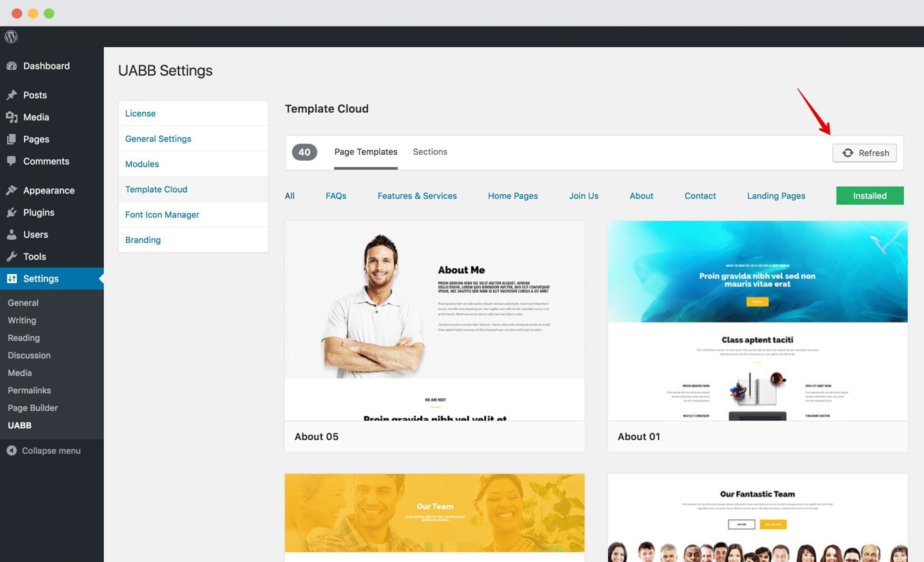
Task: Select the About category filter
Action: 642,196
